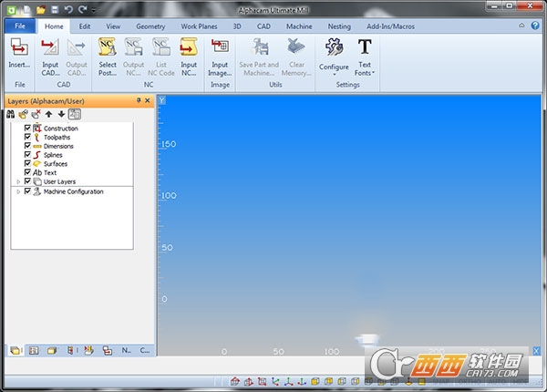Uncheck the Dimensions layer checkbox
Image resolution: width=547 pixels, height=392 pixels.
click(27, 146)
